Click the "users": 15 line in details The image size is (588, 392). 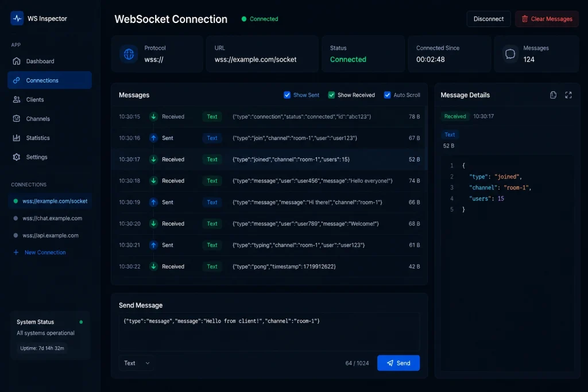tap(486, 199)
